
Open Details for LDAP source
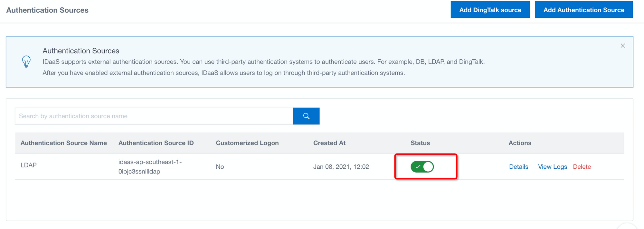(518, 167)
